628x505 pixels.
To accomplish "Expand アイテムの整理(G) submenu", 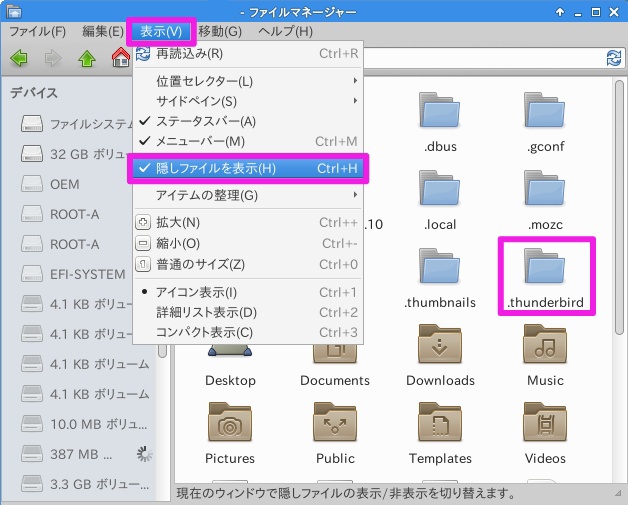I will click(248, 195).
